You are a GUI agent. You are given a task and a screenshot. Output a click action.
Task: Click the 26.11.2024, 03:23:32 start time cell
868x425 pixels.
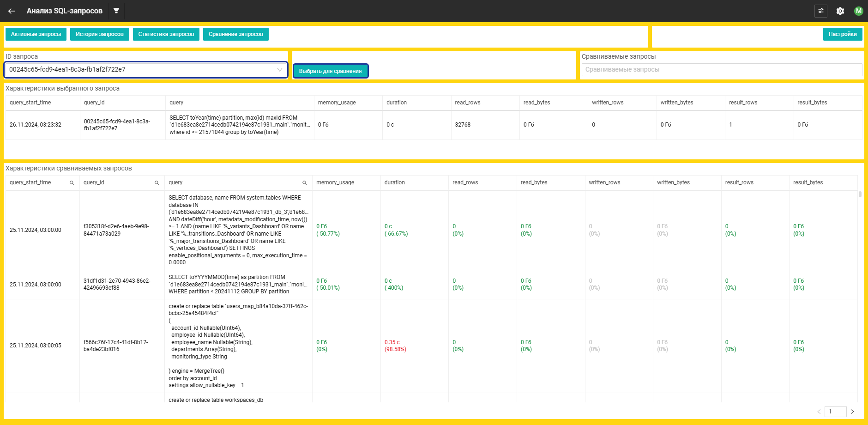coord(36,125)
